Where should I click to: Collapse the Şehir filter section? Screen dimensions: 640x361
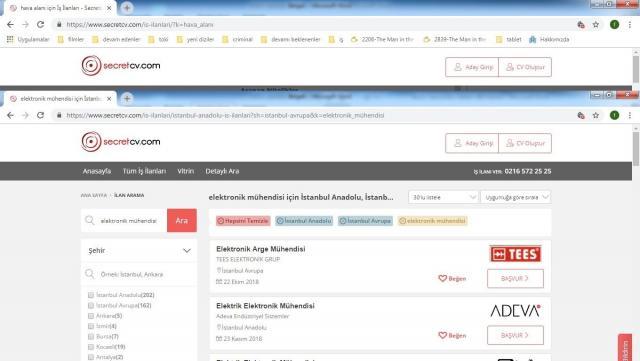pyautogui.click(x=187, y=251)
